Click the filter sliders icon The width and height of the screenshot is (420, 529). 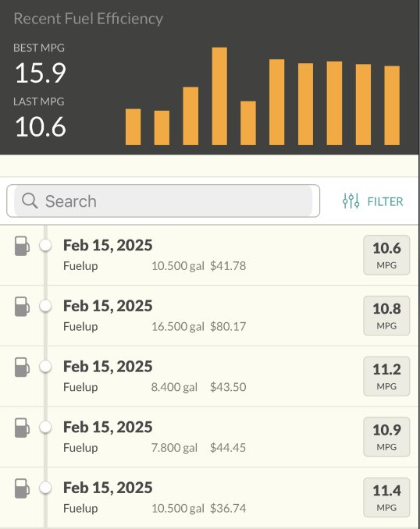point(351,201)
